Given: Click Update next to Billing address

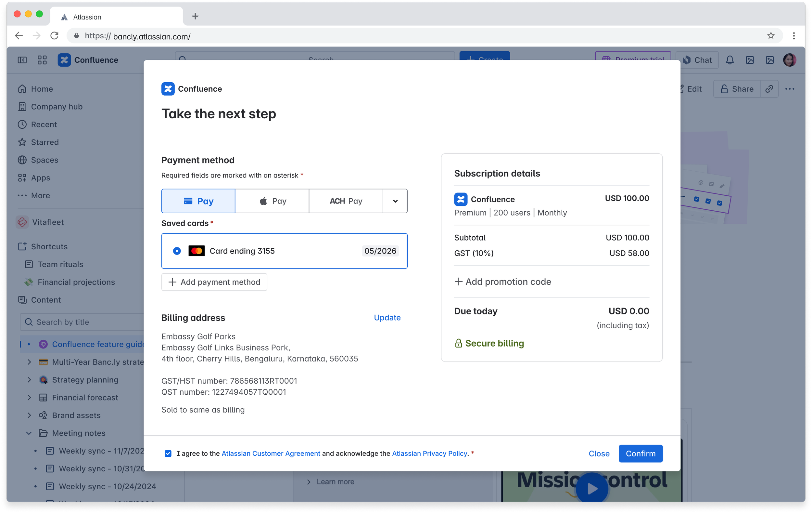Looking at the screenshot, I should pyautogui.click(x=387, y=318).
